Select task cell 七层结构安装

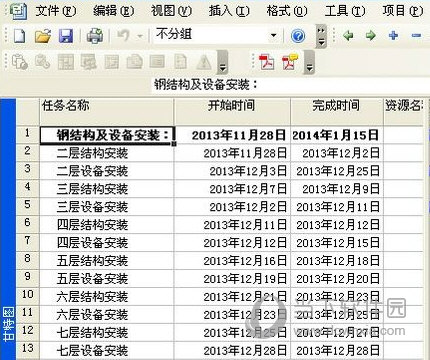[107, 333]
